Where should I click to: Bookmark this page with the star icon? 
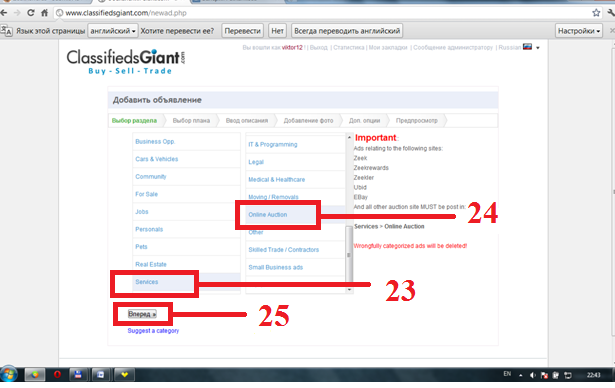596,13
